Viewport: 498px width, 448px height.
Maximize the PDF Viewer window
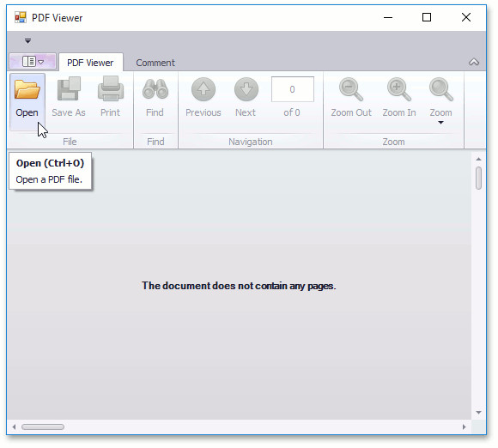click(x=427, y=17)
